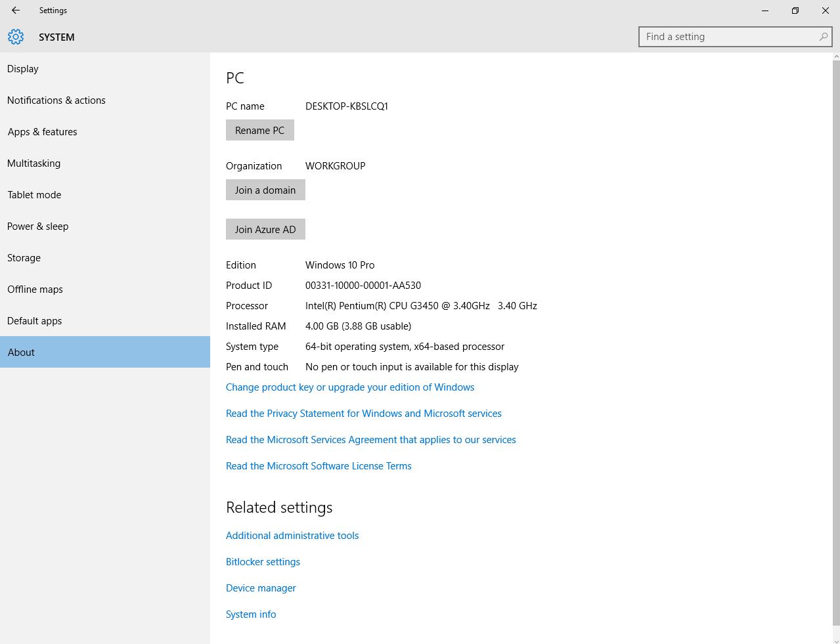Click the System gear icon

tap(16, 37)
